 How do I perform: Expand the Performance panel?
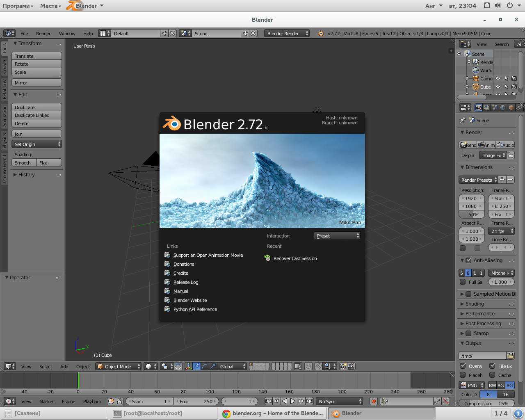click(480, 313)
